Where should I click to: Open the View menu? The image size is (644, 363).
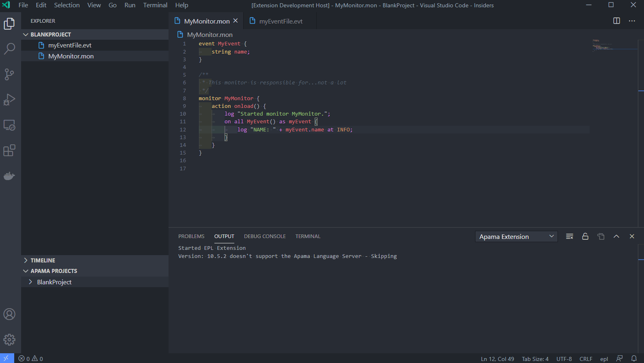(x=94, y=5)
